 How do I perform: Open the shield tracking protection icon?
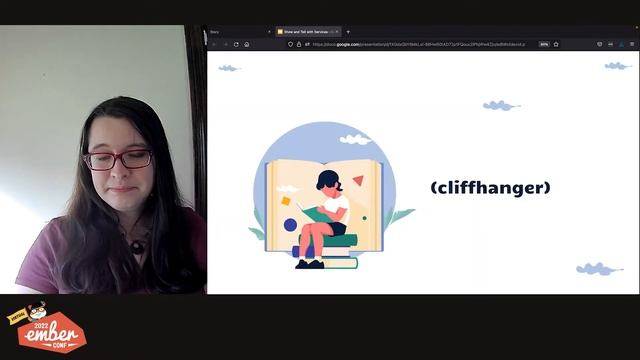click(x=290, y=44)
